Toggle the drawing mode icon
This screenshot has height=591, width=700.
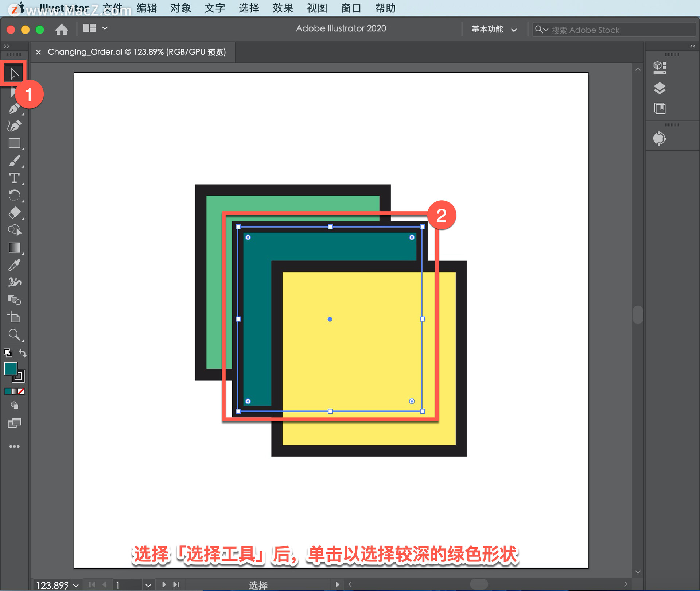click(x=14, y=405)
